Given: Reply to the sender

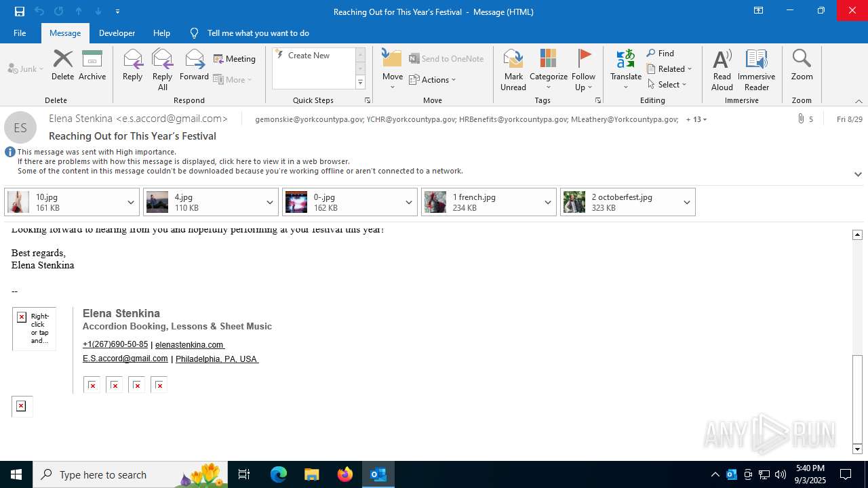Looking at the screenshot, I should [132, 66].
